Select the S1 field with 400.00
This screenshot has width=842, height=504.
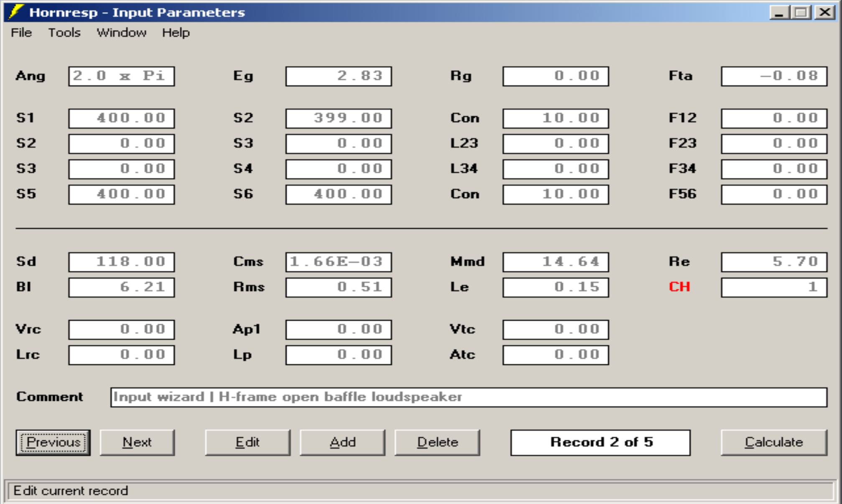click(122, 118)
